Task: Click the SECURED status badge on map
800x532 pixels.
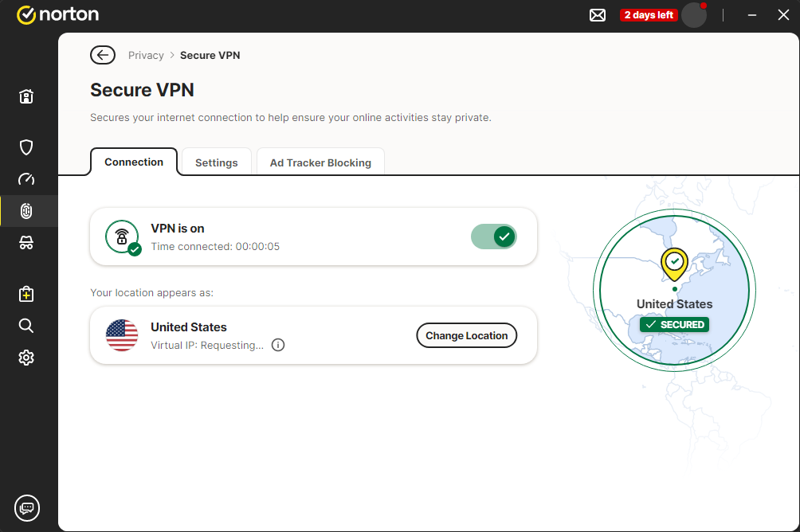Action: pyautogui.click(x=674, y=324)
